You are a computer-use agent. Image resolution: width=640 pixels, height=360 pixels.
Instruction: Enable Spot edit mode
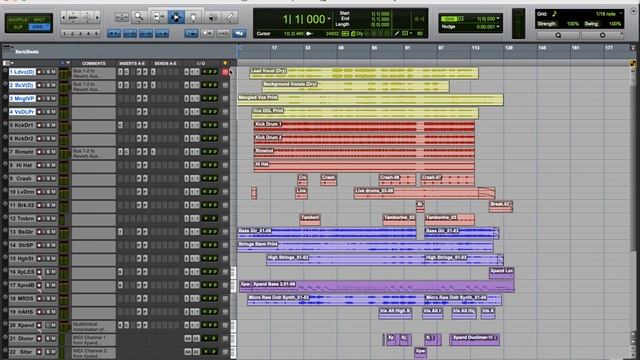40,19
